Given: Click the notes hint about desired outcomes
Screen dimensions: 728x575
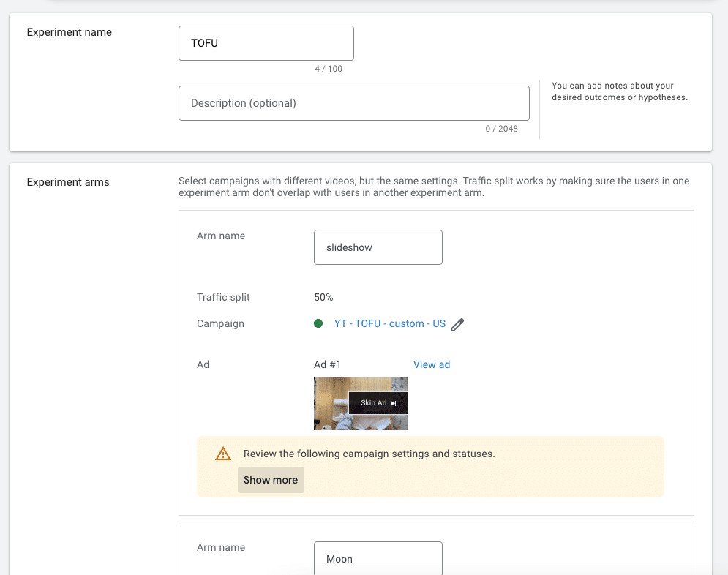Looking at the screenshot, I should 620,91.
